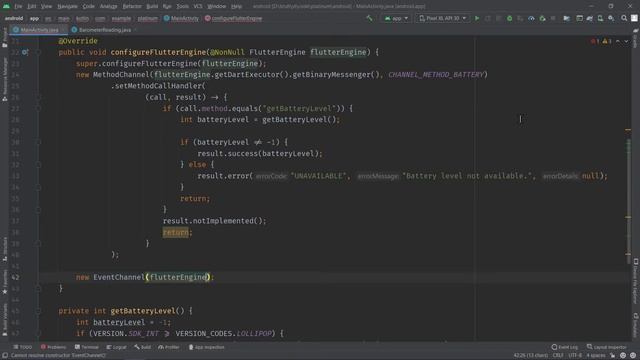Open the App Inspection tool window
The width and height of the screenshot is (640, 360).
[x=207, y=347]
